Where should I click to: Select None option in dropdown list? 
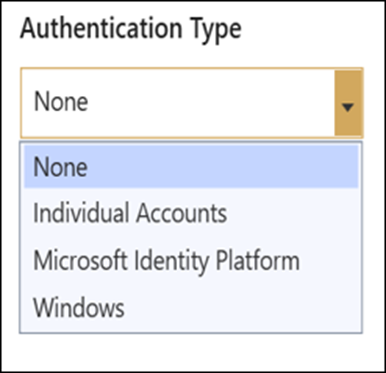point(191,167)
